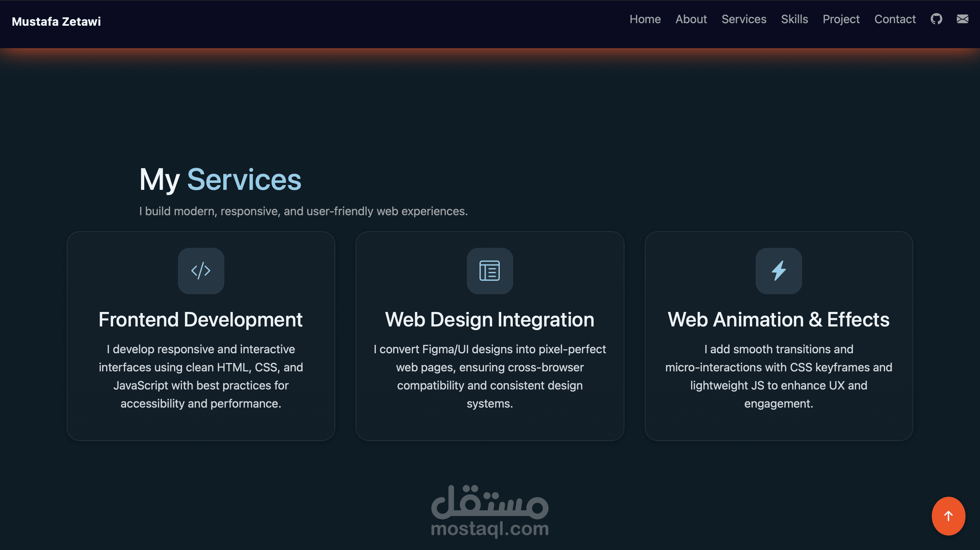Open the About section link
Screen dimensions: 980x550
pyautogui.click(x=691, y=19)
